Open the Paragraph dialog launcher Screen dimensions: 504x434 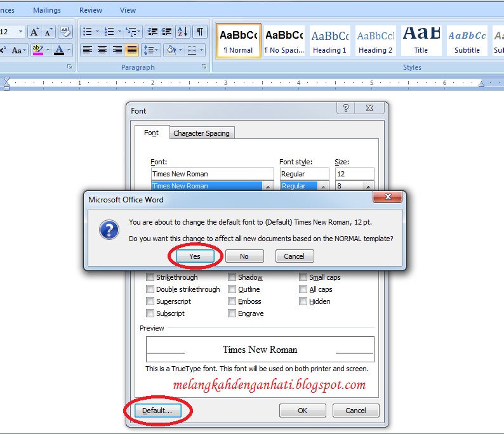(x=204, y=67)
